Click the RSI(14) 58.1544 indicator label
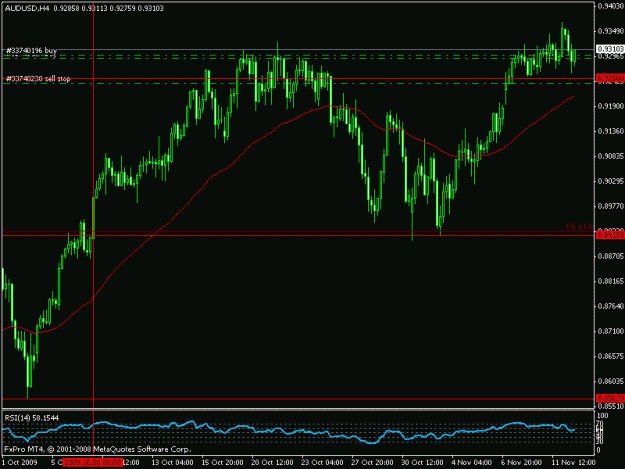 point(31,418)
